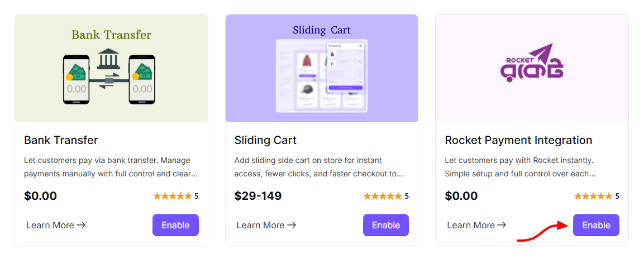Click the arrow beside Sliding Cart Learn More

tap(292, 225)
